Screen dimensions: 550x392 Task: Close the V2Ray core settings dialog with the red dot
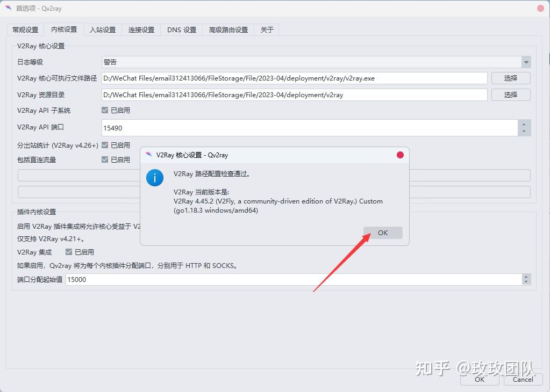point(400,155)
